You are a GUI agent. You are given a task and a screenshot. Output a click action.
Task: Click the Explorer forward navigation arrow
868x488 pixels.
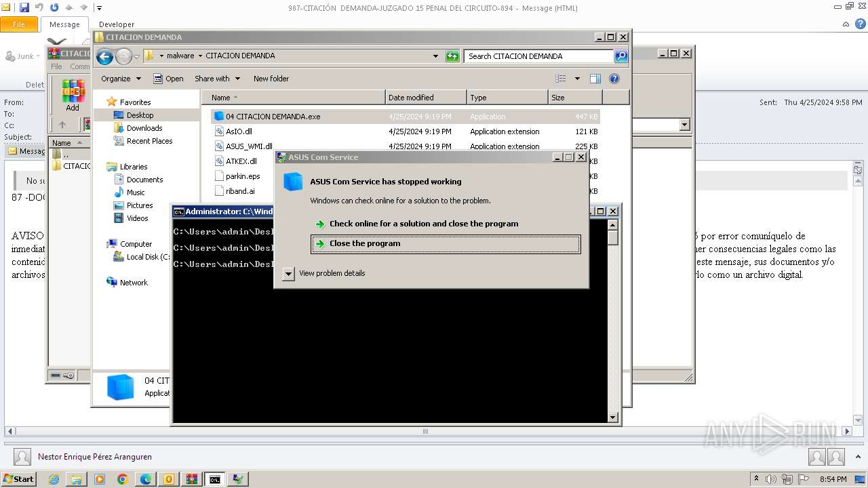[x=123, y=56]
